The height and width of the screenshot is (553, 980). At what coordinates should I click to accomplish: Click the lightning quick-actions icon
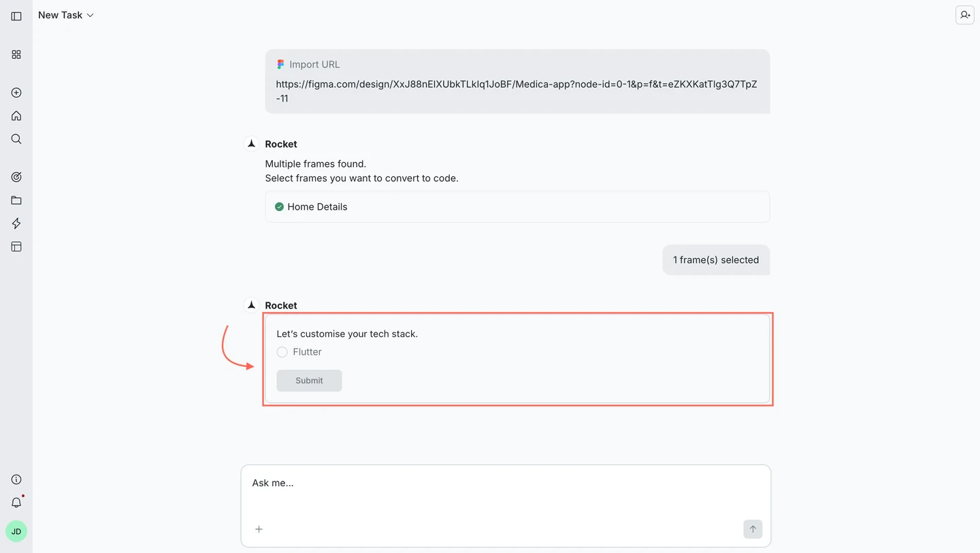[16, 223]
